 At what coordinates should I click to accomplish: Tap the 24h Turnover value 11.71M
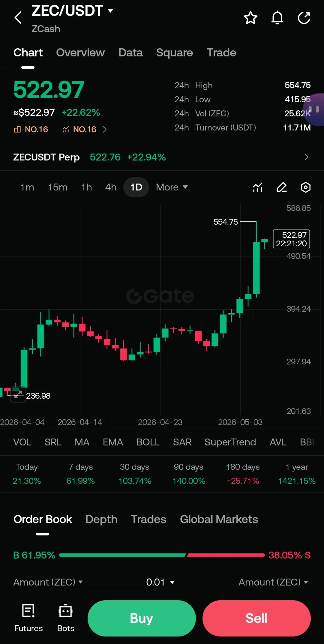(x=297, y=127)
